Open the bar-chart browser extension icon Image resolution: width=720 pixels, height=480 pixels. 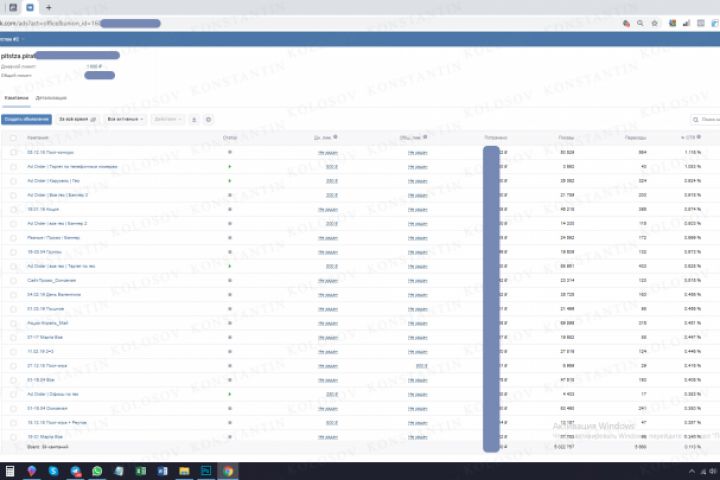(x=686, y=23)
